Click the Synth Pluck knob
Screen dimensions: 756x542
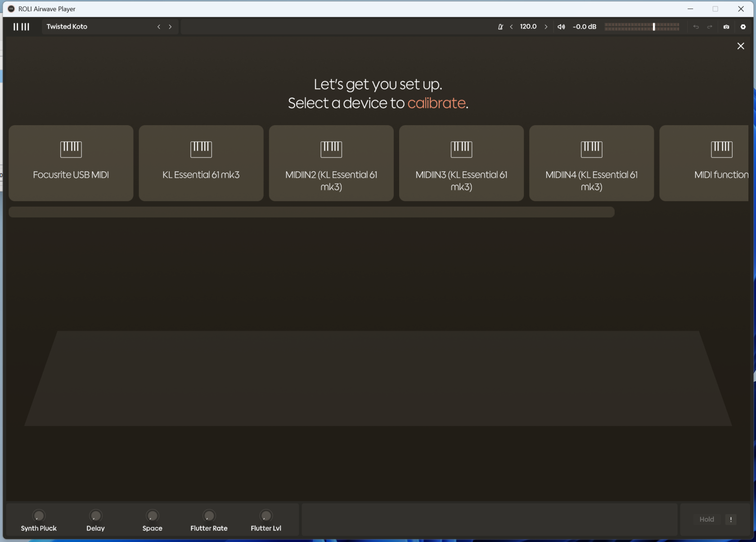[x=39, y=515]
